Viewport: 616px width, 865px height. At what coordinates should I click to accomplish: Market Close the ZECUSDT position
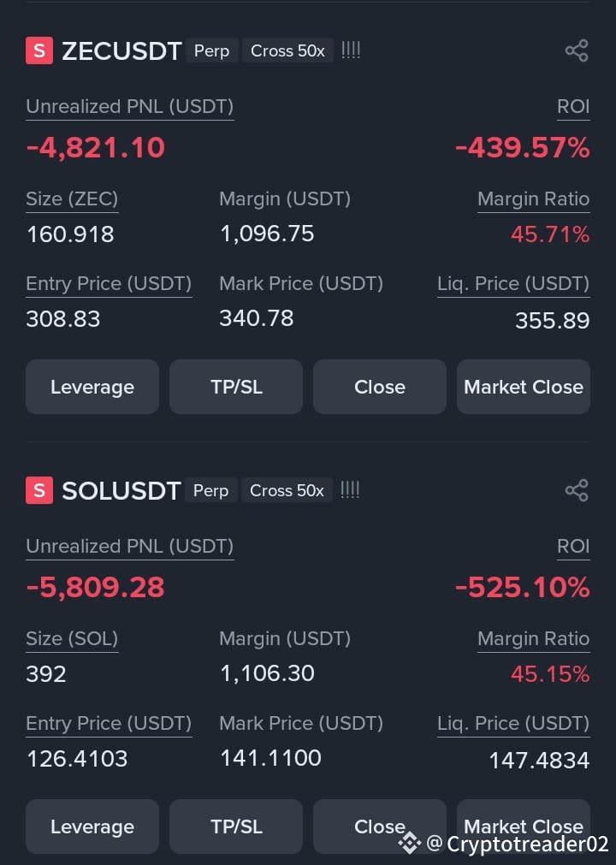pyautogui.click(x=524, y=387)
